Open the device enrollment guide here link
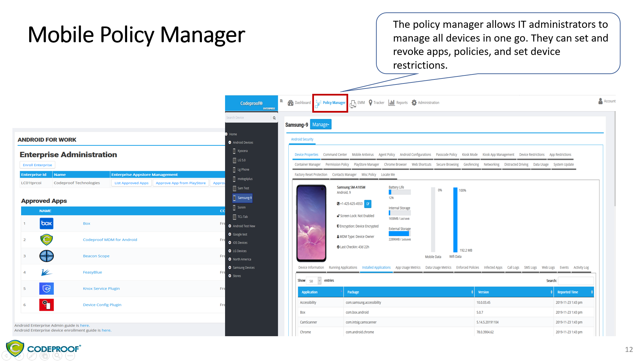Screen dimensions: 644x362 [x=106, y=330]
